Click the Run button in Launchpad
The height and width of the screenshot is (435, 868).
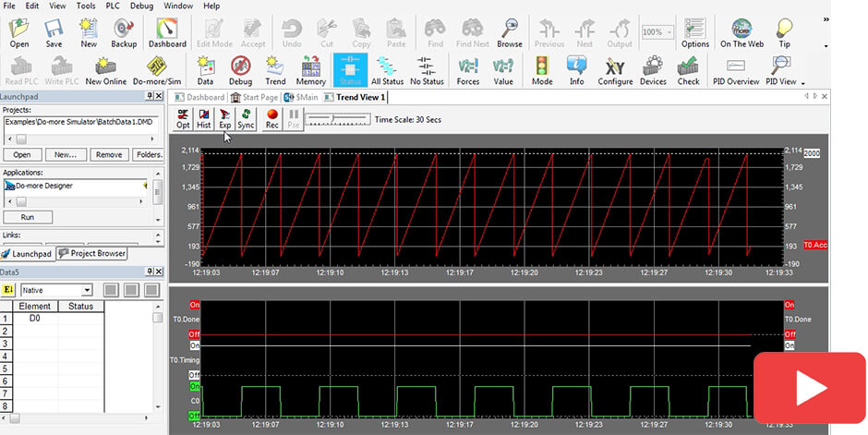[x=28, y=217]
